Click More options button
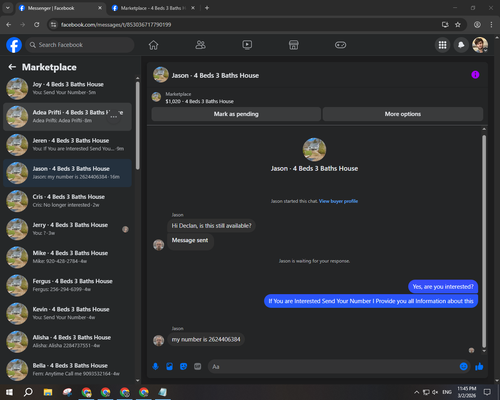This screenshot has width=500, height=400. [403, 114]
